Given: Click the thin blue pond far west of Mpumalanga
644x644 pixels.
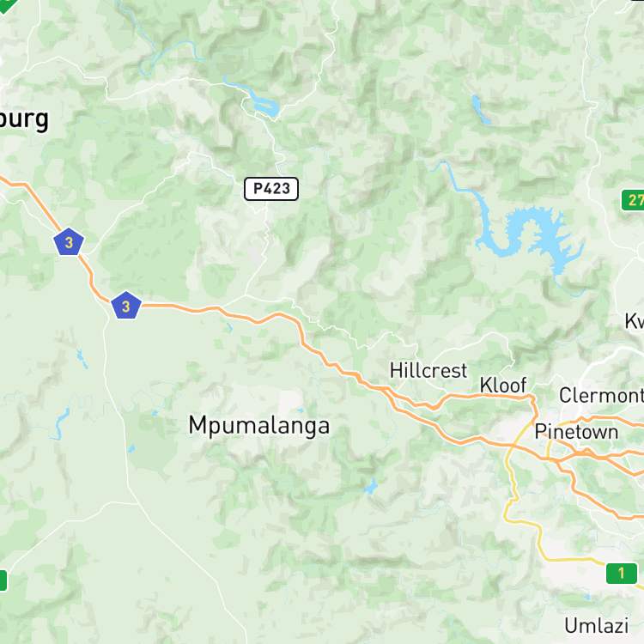Looking at the screenshot, I should coord(61,423).
